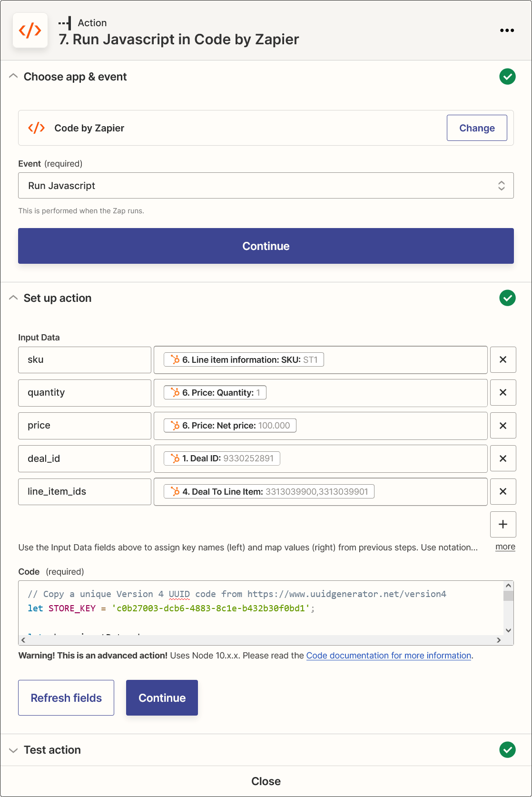
Task: Click the code editor horizontal scrollbar left arrow
Action: point(23,640)
